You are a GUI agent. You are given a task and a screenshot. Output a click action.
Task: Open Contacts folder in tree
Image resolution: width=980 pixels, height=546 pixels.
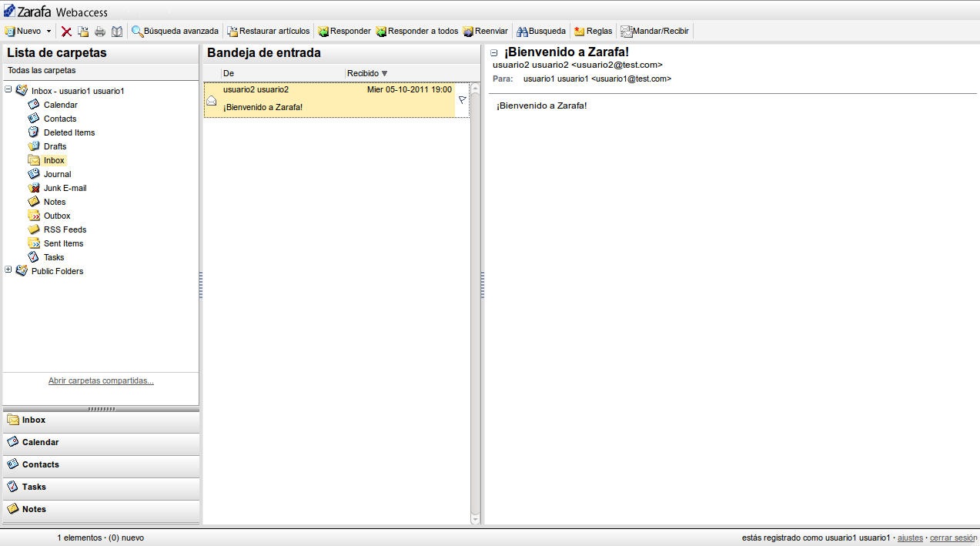tap(60, 119)
